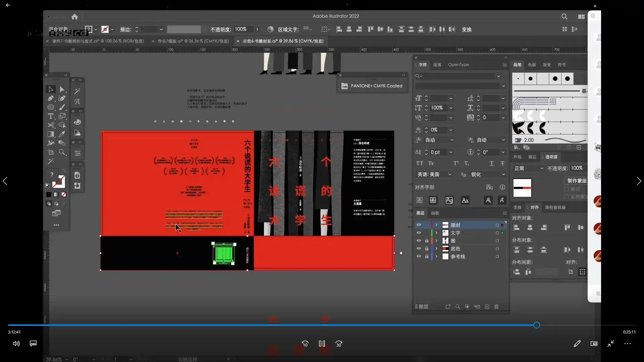Select the Type tool in toolbox
Image resolution: width=644 pixels, height=362 pixels.
(51, 116)
